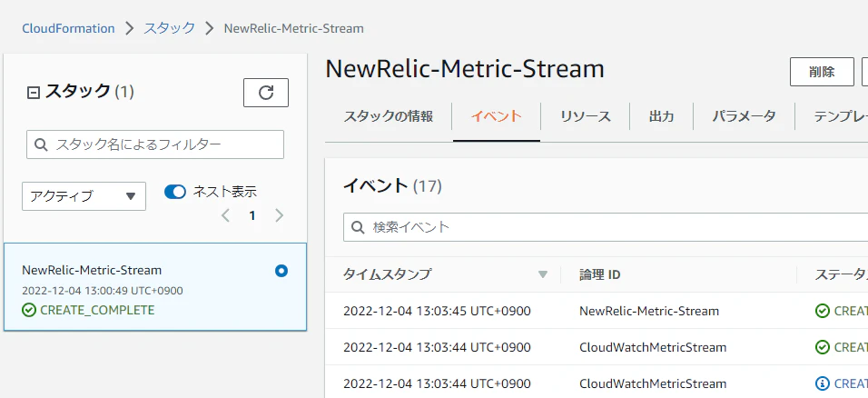Click the stack creation time 13:00:49
The image size is (868, 398).
(x=103, y=291)
